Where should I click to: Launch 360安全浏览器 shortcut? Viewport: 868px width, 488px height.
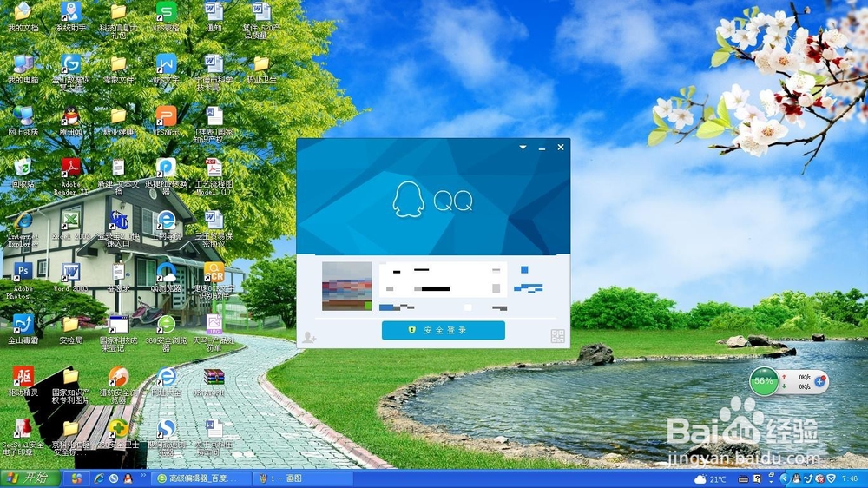(166, 333)
